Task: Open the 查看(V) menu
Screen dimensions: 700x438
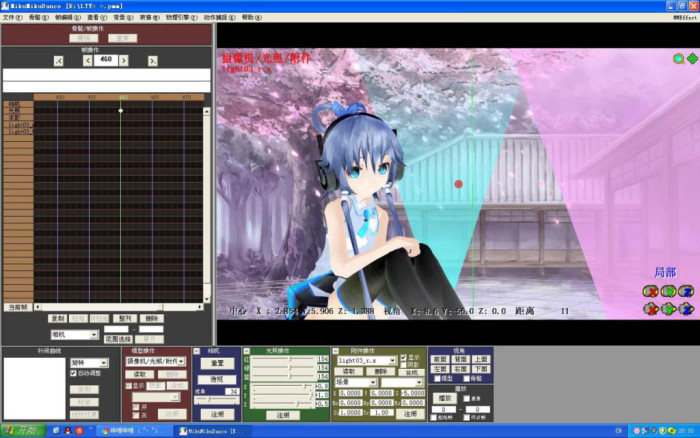Action: tap(97, 17)
